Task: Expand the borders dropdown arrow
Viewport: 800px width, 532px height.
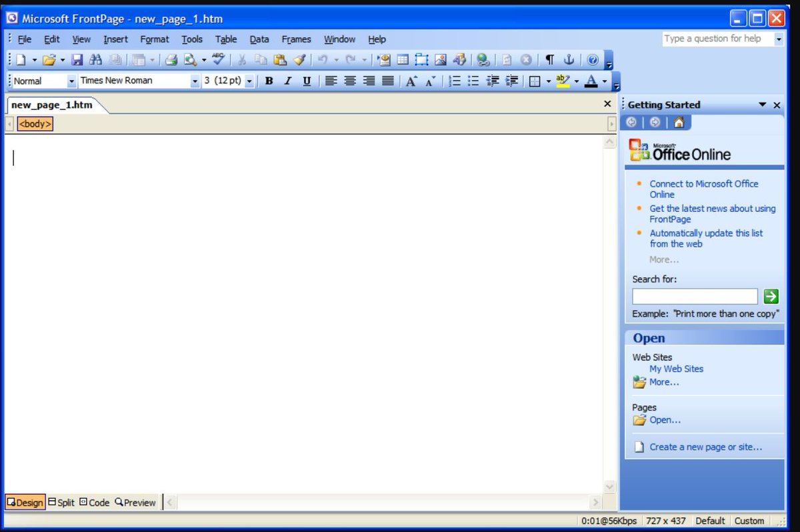Action: coord(549,81)
